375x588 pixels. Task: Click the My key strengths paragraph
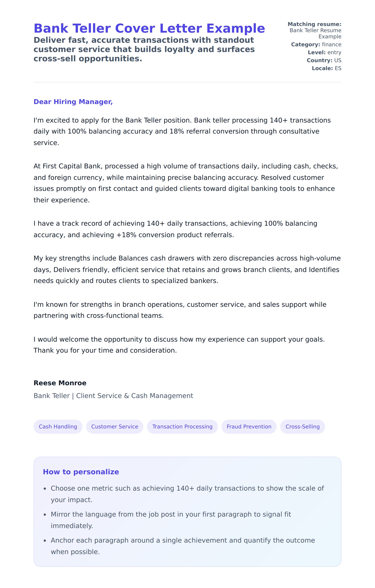click(187, 270)
